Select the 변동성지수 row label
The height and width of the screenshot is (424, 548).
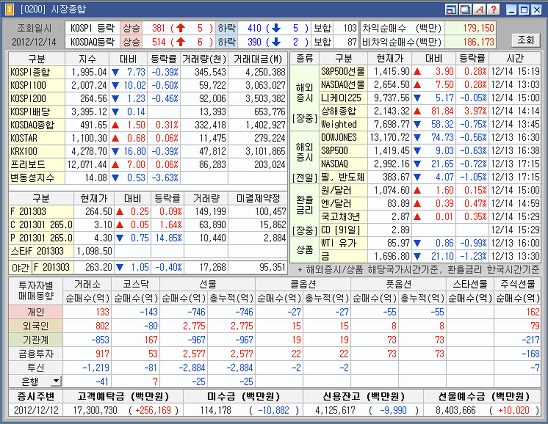point(37,178)
